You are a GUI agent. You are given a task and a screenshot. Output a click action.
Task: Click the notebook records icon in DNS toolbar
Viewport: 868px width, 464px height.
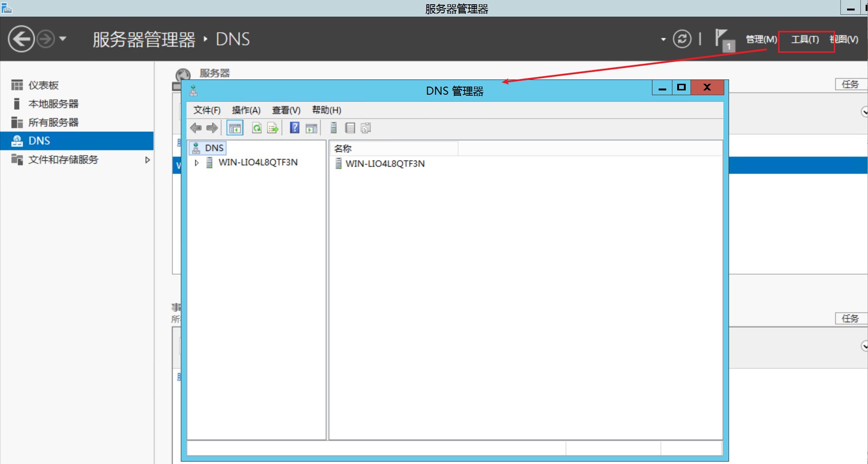click(x=350, y=128)
